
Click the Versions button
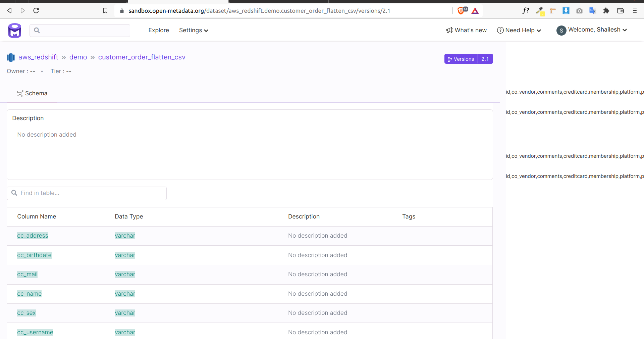click(461, 59)
